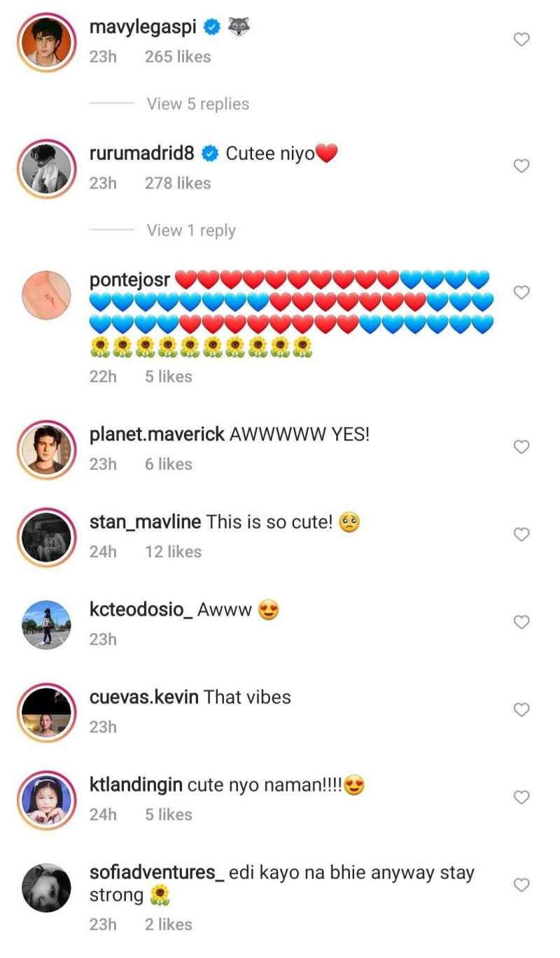
Task: Like mavylegaspi's comment with the heart
Action: point(521,40)
